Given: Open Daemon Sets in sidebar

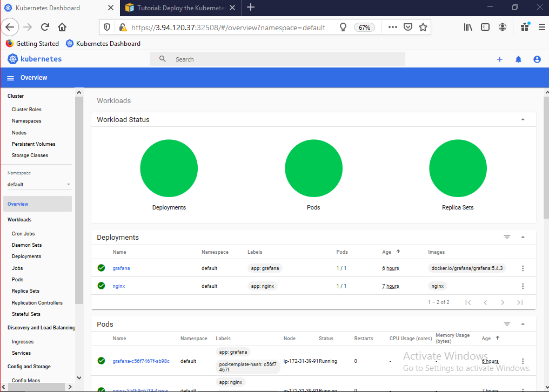Looking at the screenshot, I should pyautogui.click(x=26, y=245).
